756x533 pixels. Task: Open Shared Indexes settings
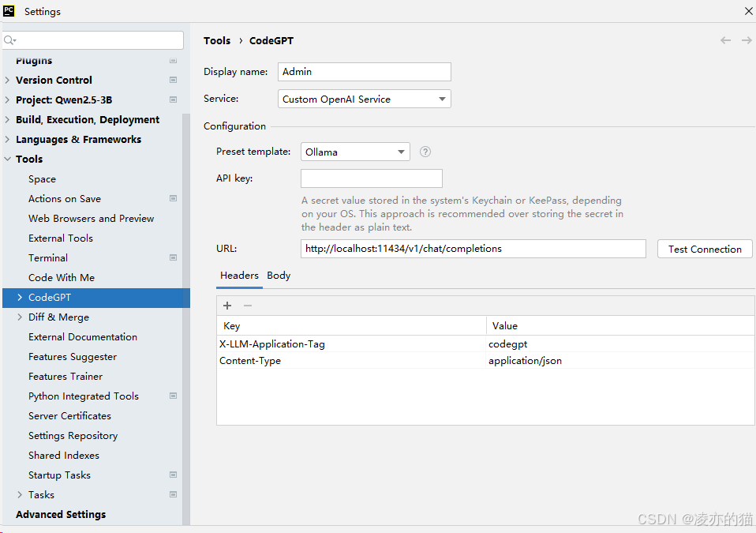[64, 456]
